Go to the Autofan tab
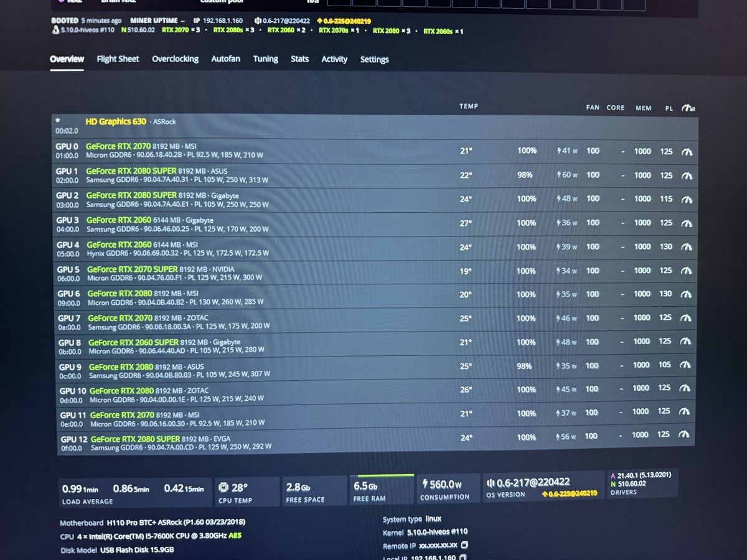Screen dimensions: 747x560 click(x=225, y=59)
